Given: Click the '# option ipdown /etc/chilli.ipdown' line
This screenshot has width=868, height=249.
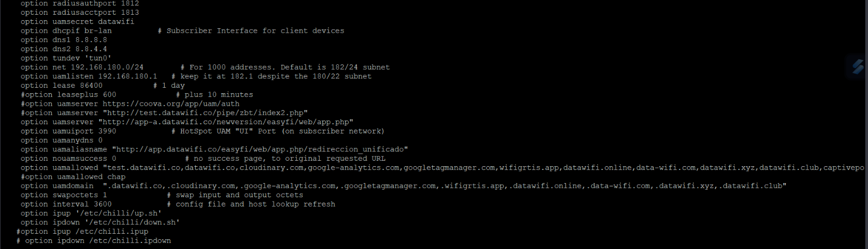Looking at the screenshot, I should (94, 241).
